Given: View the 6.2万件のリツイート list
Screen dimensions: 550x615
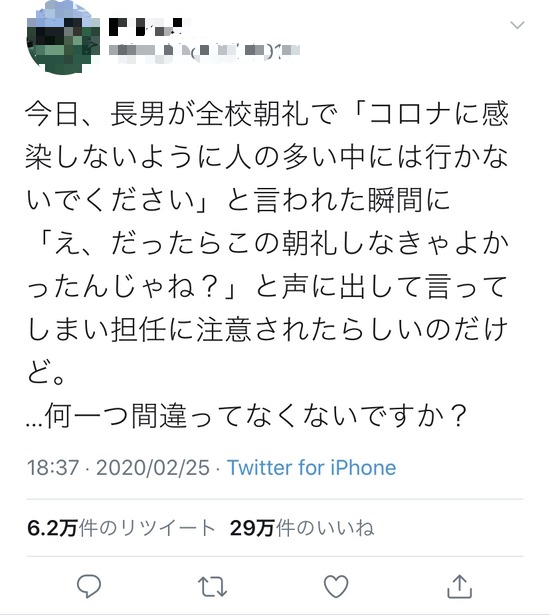Looking at the screenshot, I should [x=121, y=528].
